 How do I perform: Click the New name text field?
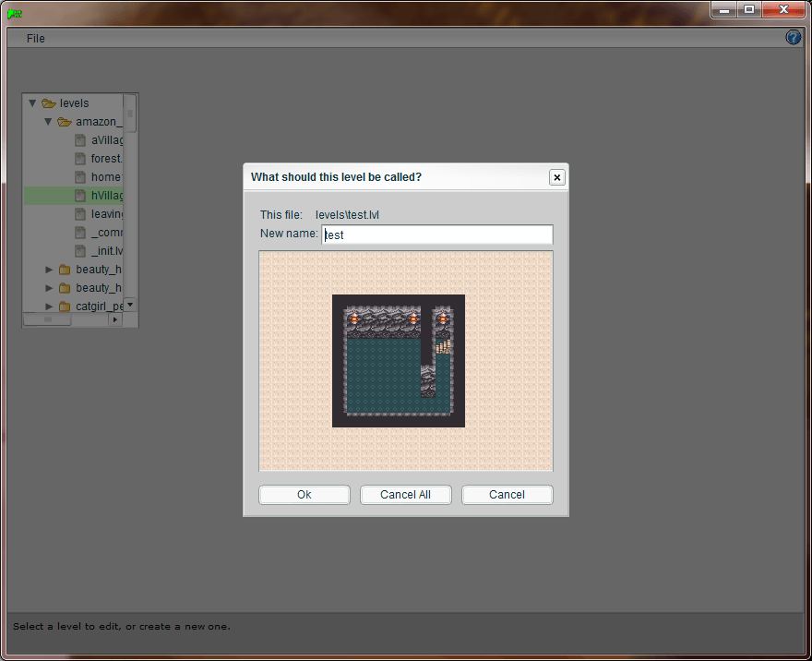437,234
